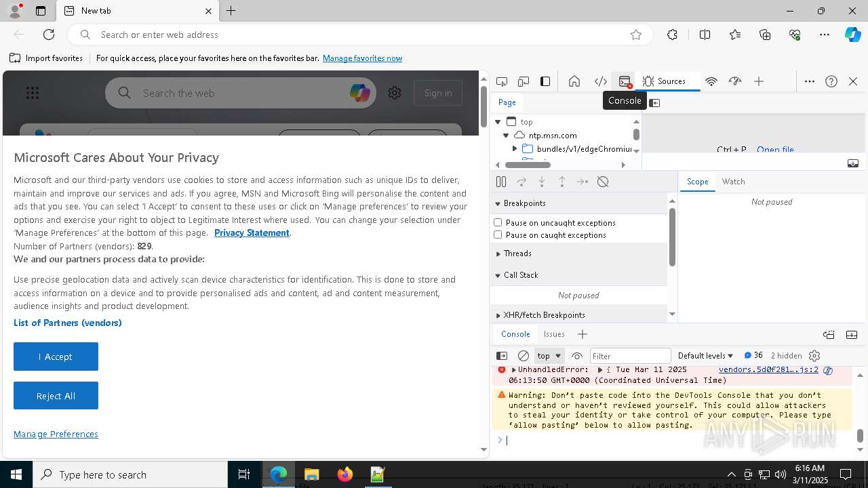Open MSN page settings gear
The width and height of the screenshot is (868, 488).
point(395,93)
